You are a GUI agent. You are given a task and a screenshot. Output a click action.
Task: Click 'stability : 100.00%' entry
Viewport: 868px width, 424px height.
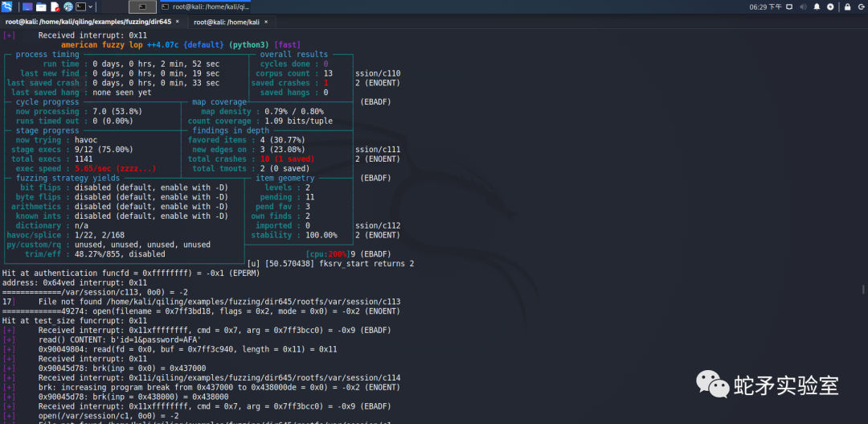pyautogui.click(x=294, y=235)
